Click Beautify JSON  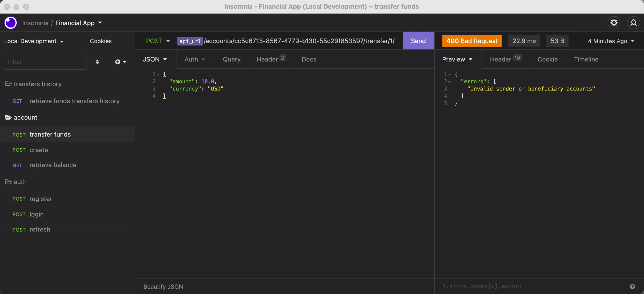pyautogui.click(x=163, y=286)
